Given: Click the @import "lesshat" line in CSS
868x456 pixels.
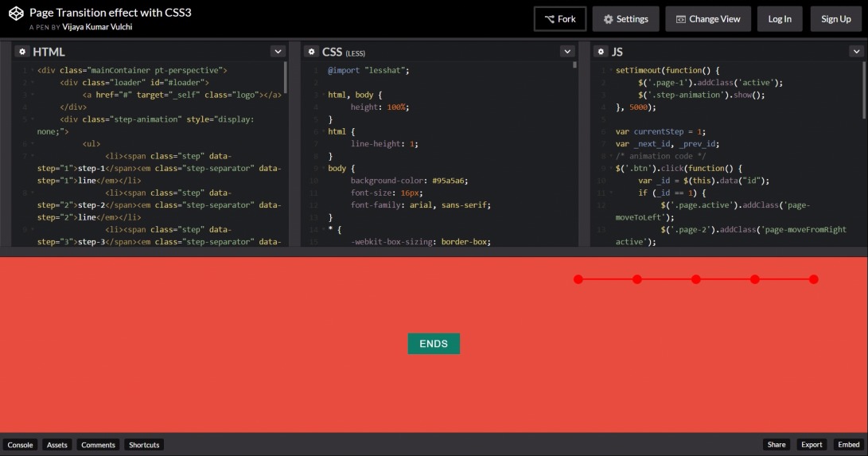Looking at the screenshot, I should tap(368, 70).
